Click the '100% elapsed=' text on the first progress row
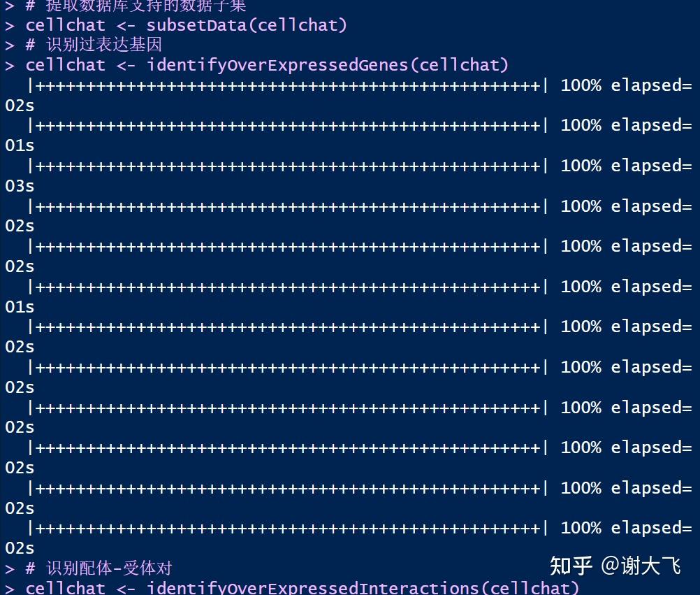 click(626, 85)
